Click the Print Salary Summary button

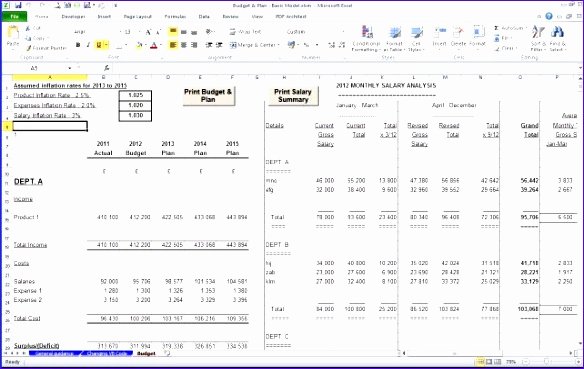pos(293,96)
